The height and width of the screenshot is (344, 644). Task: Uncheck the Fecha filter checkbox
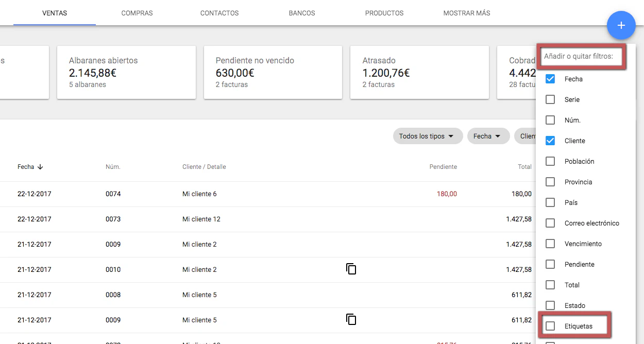pyautogui.click(x=550, y=79)
